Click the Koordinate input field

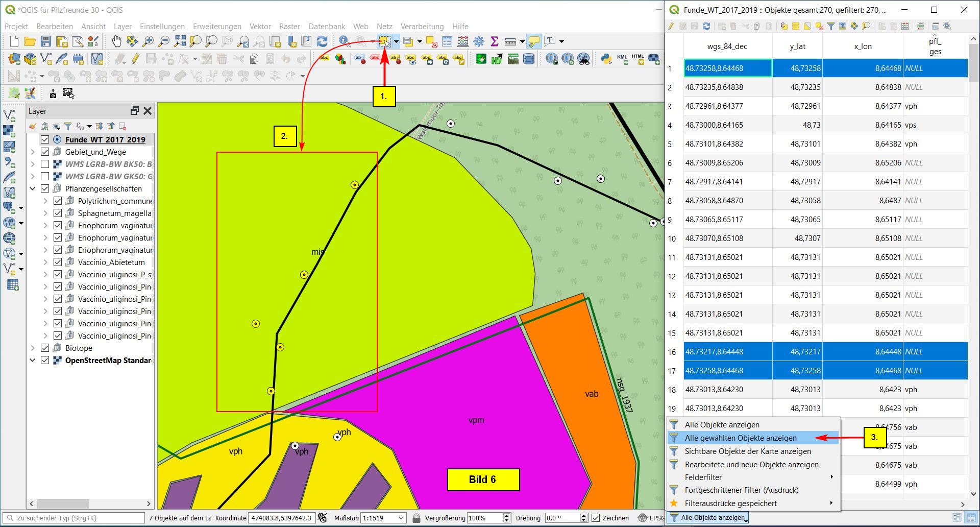coord(281,518)
